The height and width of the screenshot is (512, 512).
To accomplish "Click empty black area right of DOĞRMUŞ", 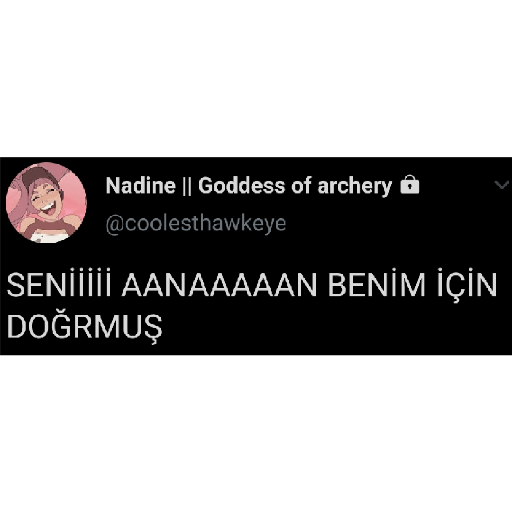I will click(333, 327).
